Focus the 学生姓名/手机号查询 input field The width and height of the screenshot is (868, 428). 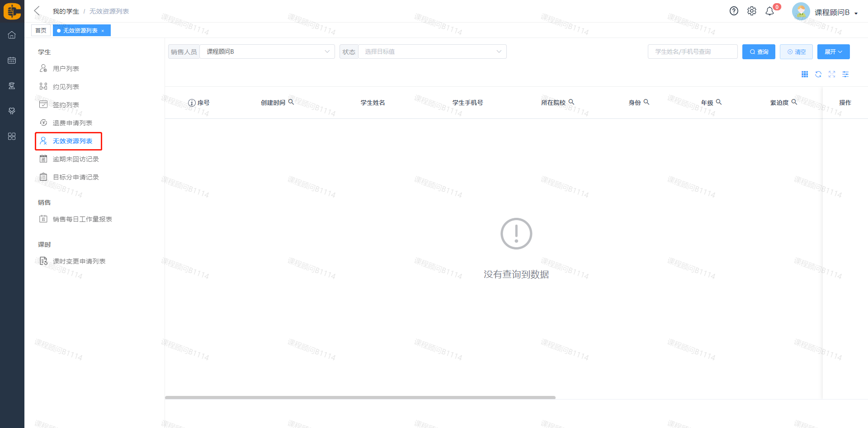tap(692, 52)
